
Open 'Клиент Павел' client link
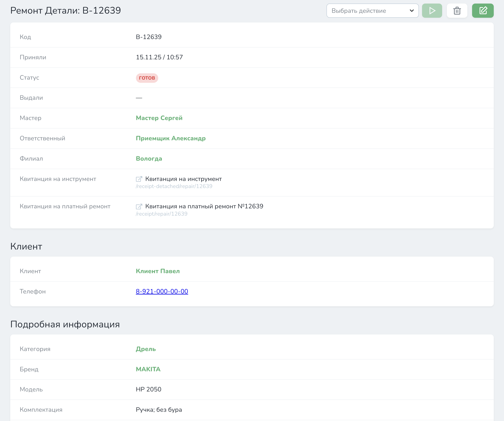[158, 271]
